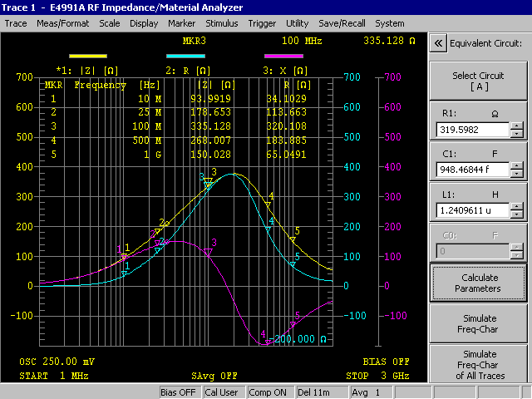Open the Trace menu
The height and width of the screenshot is (399, 532).
pos(16,23)
